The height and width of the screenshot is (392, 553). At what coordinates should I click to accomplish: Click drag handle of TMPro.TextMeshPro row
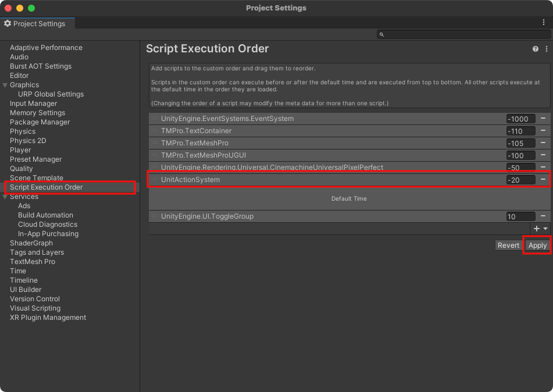[155, 143]
